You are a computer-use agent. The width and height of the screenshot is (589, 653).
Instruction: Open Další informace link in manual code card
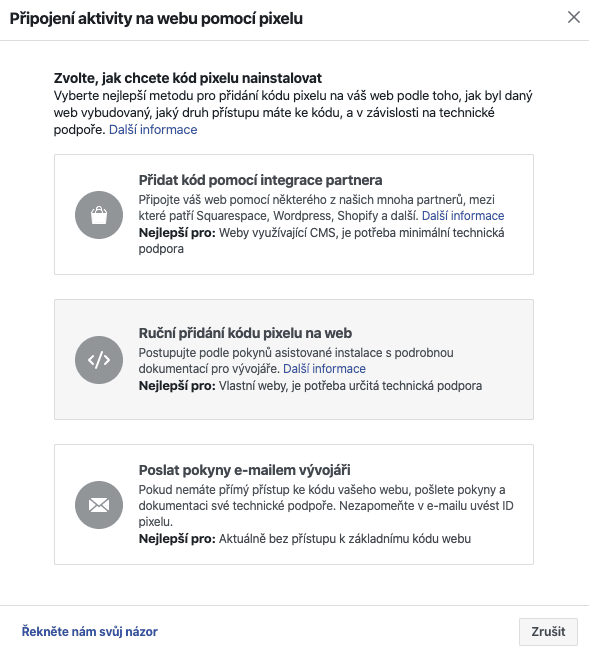(x=324, y=369)
